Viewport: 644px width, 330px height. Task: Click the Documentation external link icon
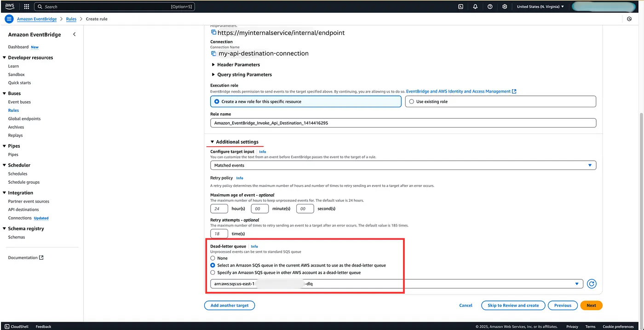point(41,258)
